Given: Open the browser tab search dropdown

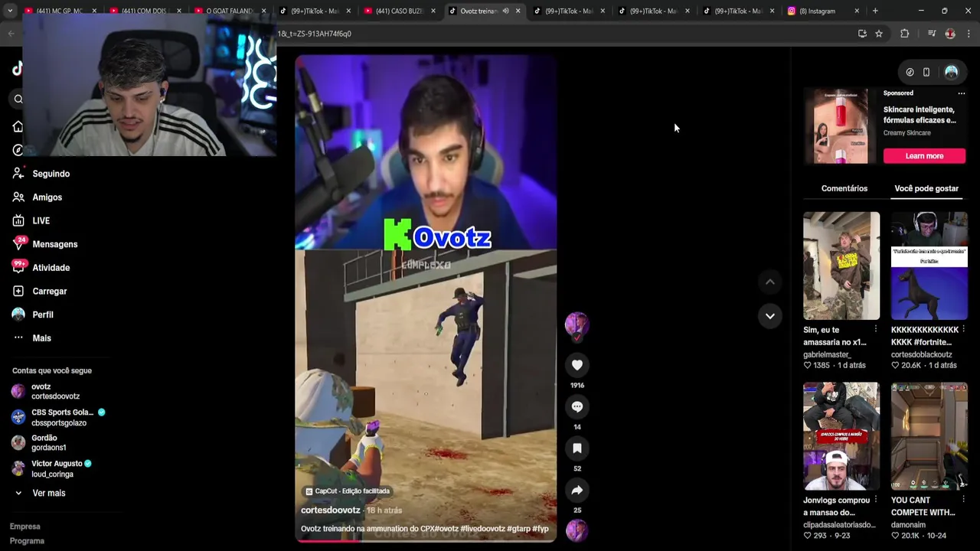Looking at the screenshot, I should [10, 11].
